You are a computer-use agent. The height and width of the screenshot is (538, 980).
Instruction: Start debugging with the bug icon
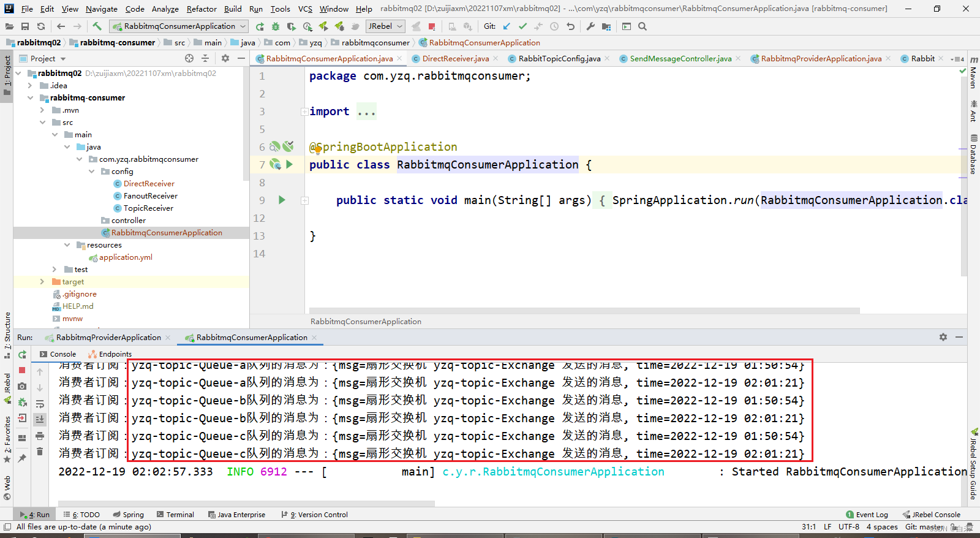pyautogui.click(x=276, y=26)
